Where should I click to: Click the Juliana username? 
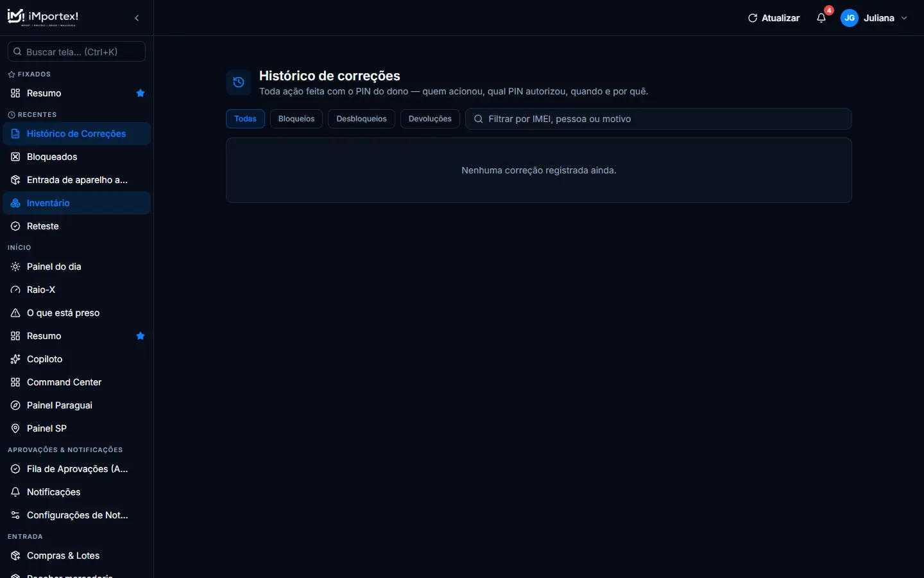click(879, 18)
